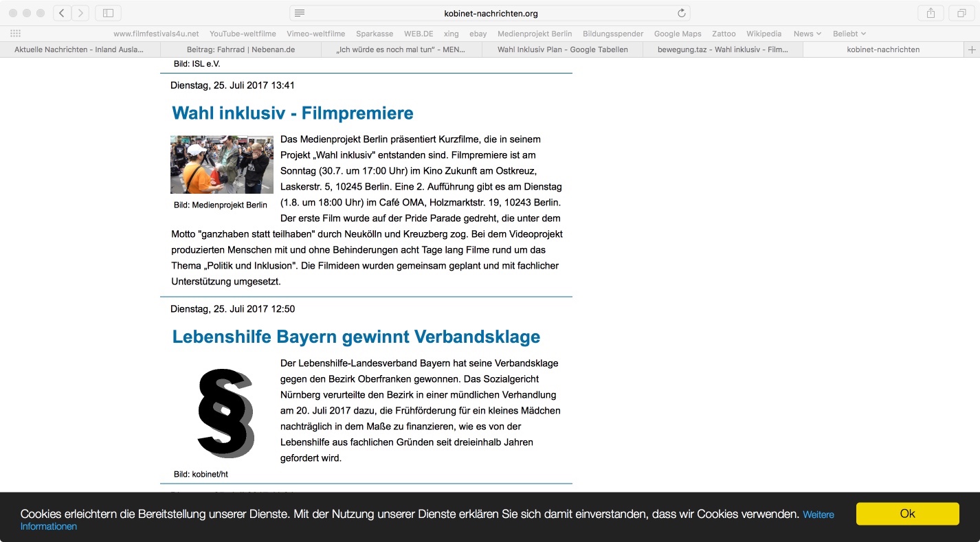Open Bildungsspender bookmark
The width and height of the screenshot is (980, 542).
[613, 34]
